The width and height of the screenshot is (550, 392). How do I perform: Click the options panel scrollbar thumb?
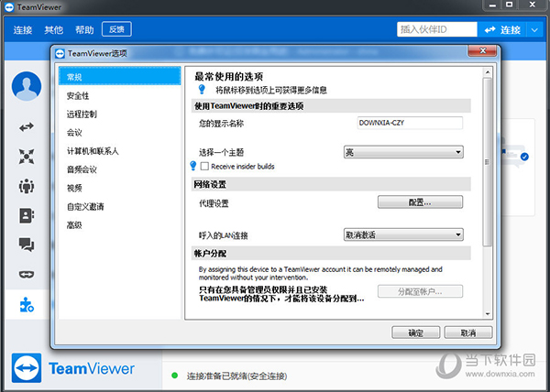(488, 162)
